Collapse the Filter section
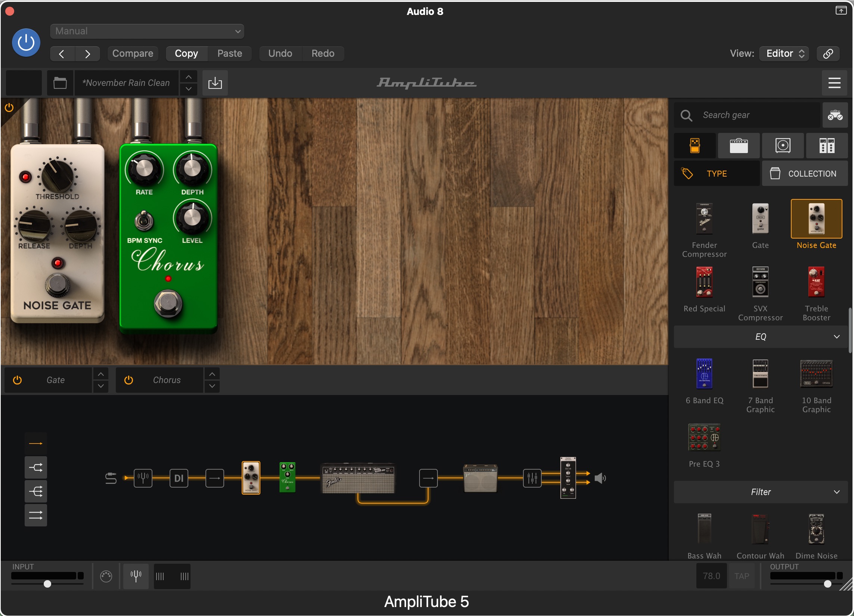Screen dimensions: 854x616 [761, 492]
